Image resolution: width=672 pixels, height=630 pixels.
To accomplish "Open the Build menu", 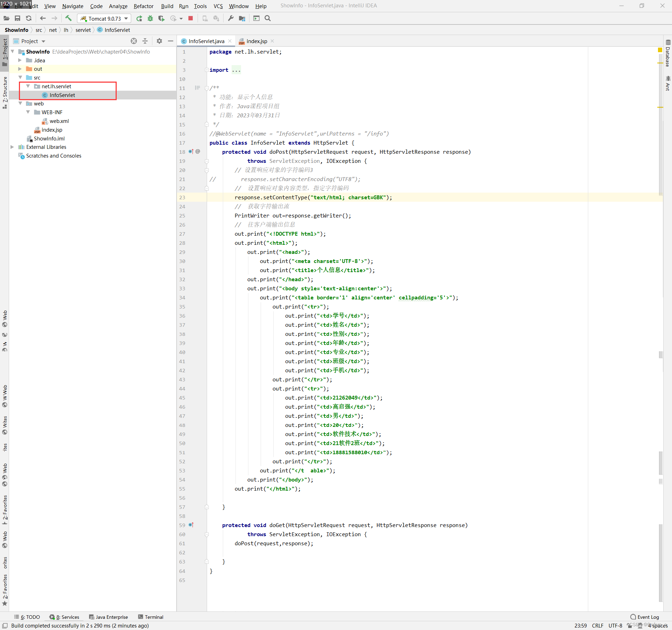I will [167, 6].
